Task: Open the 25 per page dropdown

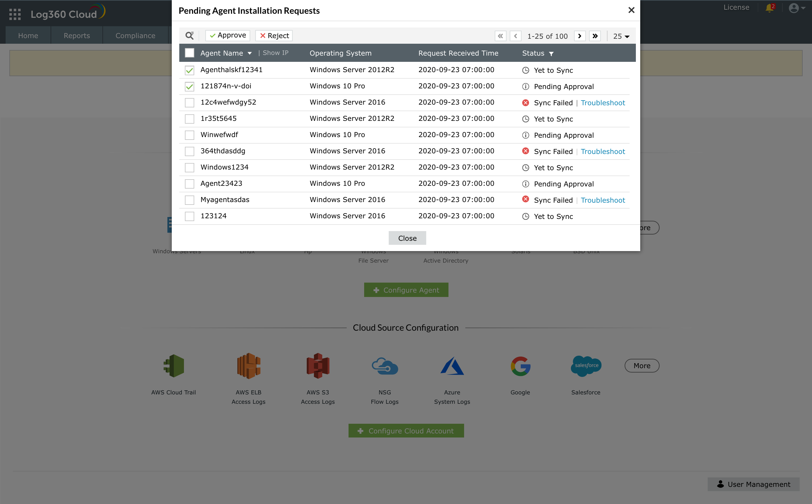Action: point(621,36)
